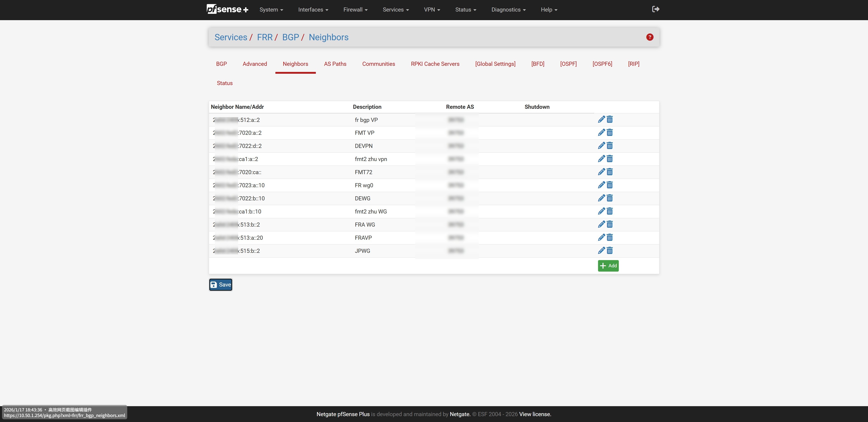Edit the fr bgp VP neighbor
Screen dimensions: 868x422
[x=601, y=119]
